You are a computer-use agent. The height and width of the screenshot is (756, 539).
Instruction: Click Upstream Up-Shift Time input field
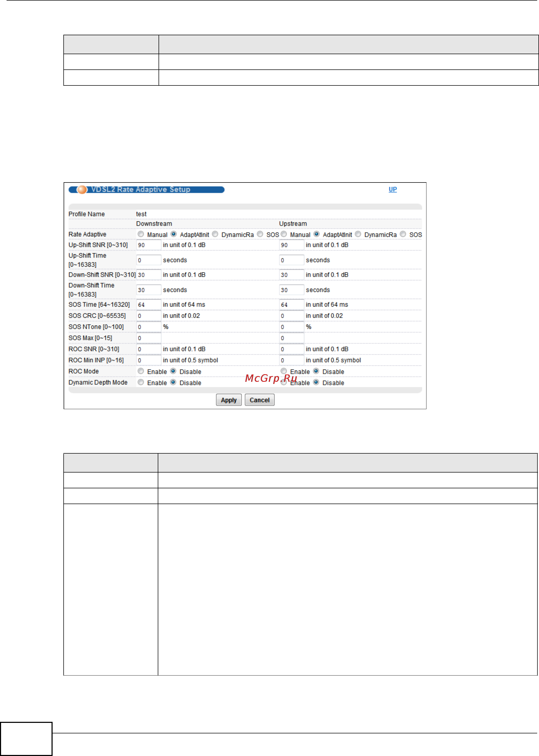(291, 260)
